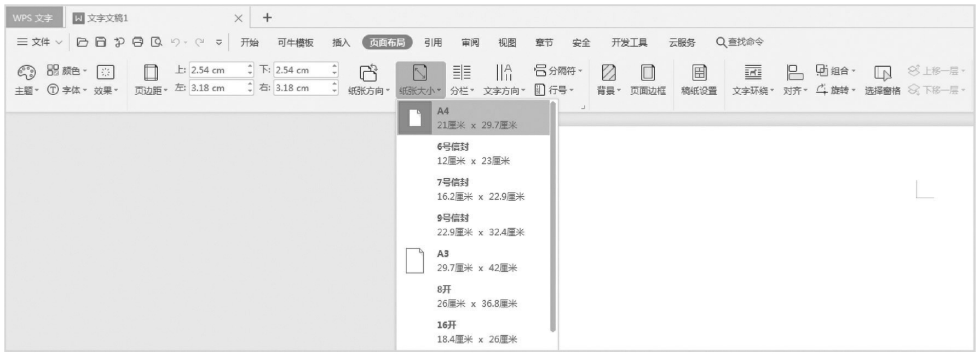Viewport: 980px width, 356px height.
Task: Click the print icon
Action: (x=138, y=42)
